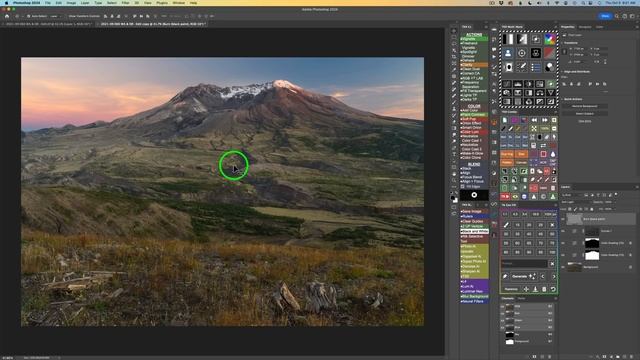The width and height of the screenshot is (640, 360).
Task: Toggle the Auto-Select checkbox
Action: (28, 16)
